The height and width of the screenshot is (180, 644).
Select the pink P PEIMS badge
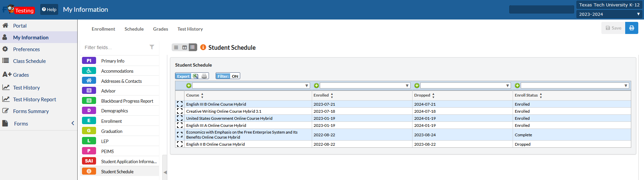(x=89, y=151)
